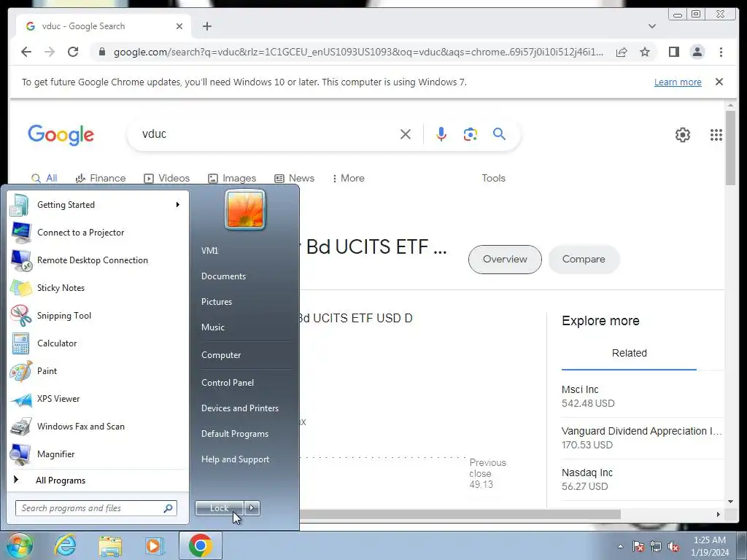The width and height of the screenshot is (747, 560).
Task: Open Magnifier from Start menu
Action: (x=98, y=454)
